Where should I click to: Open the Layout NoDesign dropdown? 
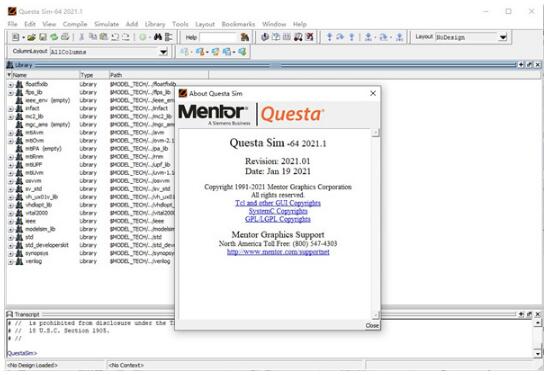tap(503, 37)
